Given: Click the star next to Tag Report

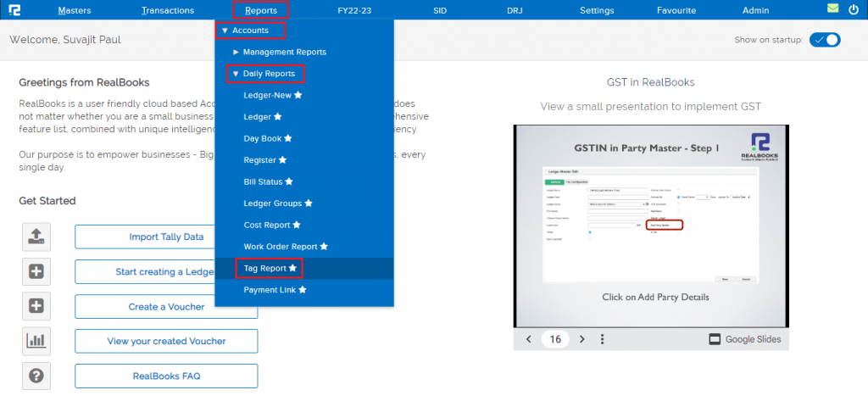Looking at the screenshot, I should pyautogui.click(x=292, y=268).
